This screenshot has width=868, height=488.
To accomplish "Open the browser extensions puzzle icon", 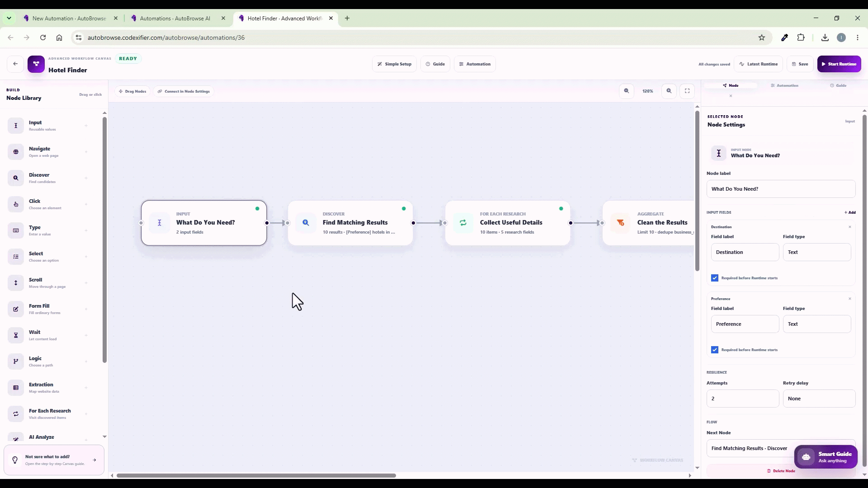I will (801, 38).
